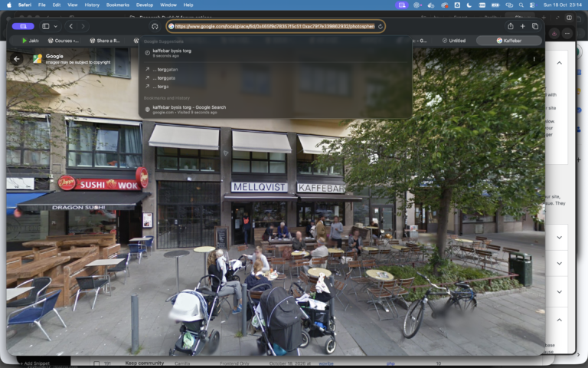Click the purple screen-sharing indicator in menu bar

(402, 5)
